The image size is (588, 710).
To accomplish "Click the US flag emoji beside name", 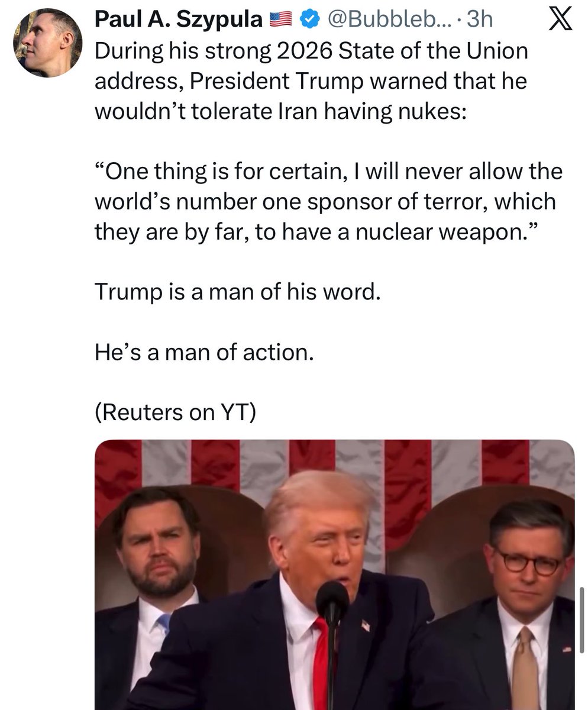I will 282,21.
